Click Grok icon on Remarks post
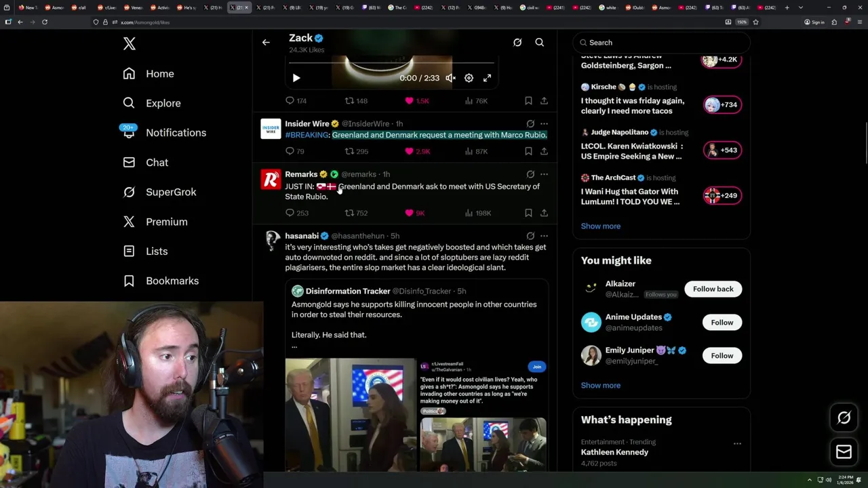The width and height of the screenshot is (868, 488). [530, 174]
